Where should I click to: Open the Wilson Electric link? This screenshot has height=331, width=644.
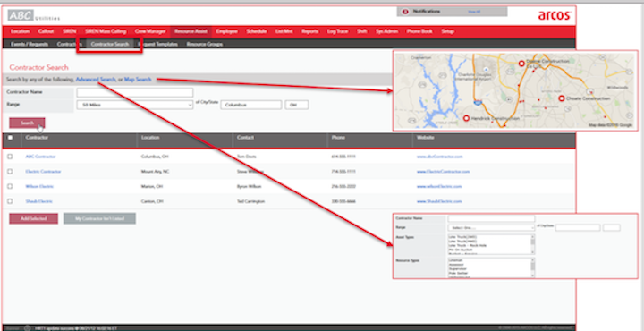[39, 186]
